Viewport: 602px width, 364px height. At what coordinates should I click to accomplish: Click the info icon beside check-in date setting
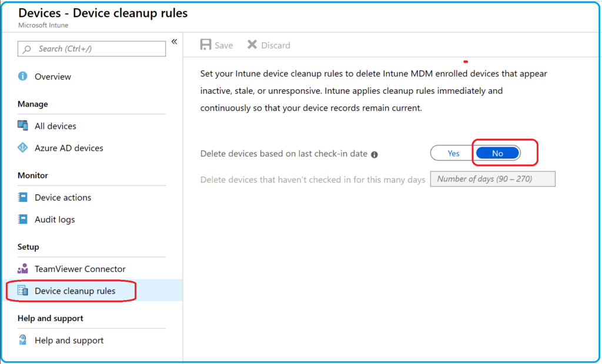[x=374, y=154]
